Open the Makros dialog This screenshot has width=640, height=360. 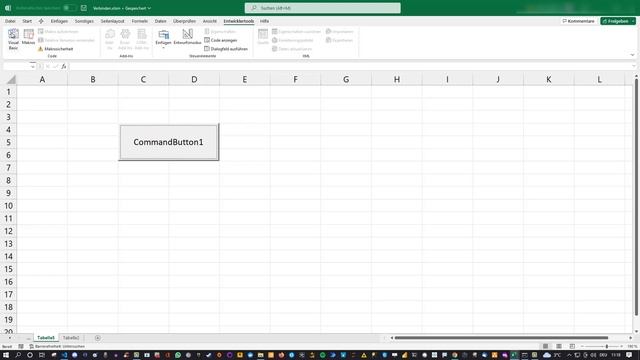tap(28, 37)
